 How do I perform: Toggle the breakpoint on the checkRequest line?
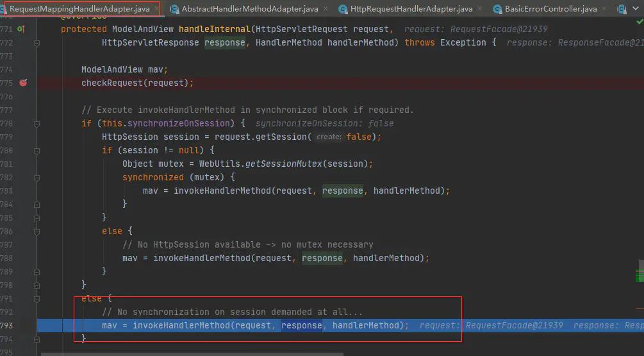pyautogui.click(x=24, y=83)
